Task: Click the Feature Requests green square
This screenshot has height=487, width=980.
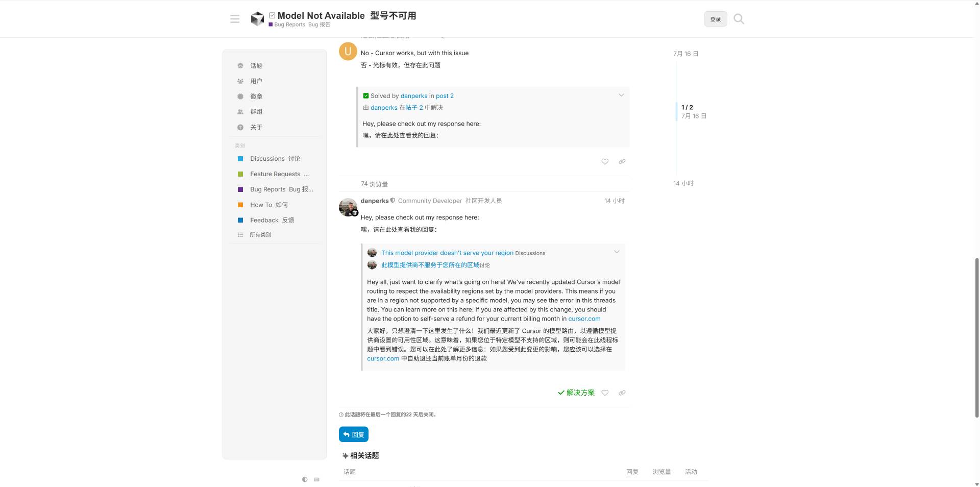Action: (240, 174)
